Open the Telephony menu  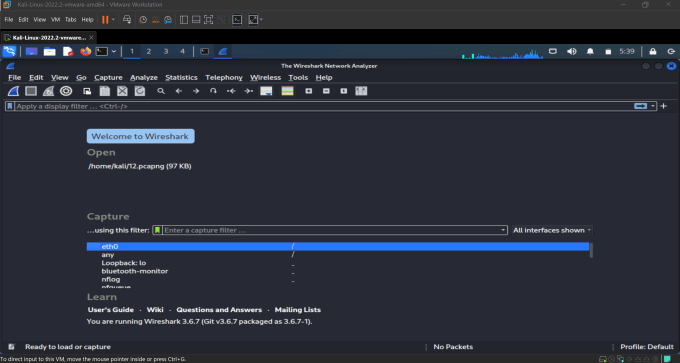224,78
